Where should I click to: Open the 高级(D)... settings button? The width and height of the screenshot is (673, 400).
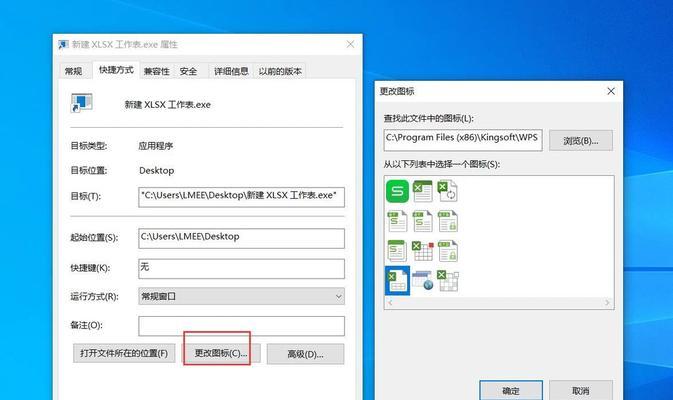[x=305, y=354]
